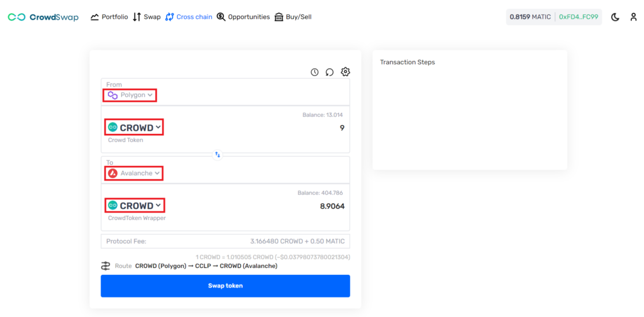The image size is (644, 317).
Task: Open the Avalanche network dropdown
Action: 134,174
